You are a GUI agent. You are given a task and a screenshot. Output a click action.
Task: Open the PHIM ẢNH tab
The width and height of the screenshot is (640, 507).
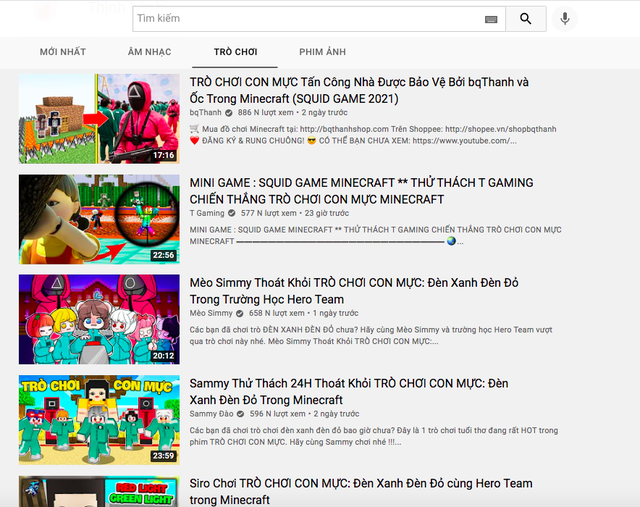(322, 52)
